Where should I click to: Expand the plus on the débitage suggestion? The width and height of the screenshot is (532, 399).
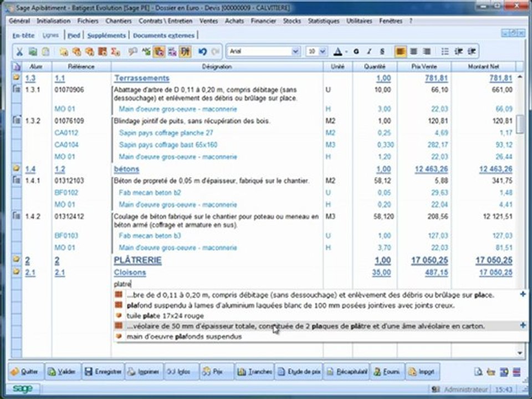coord(523,294)
